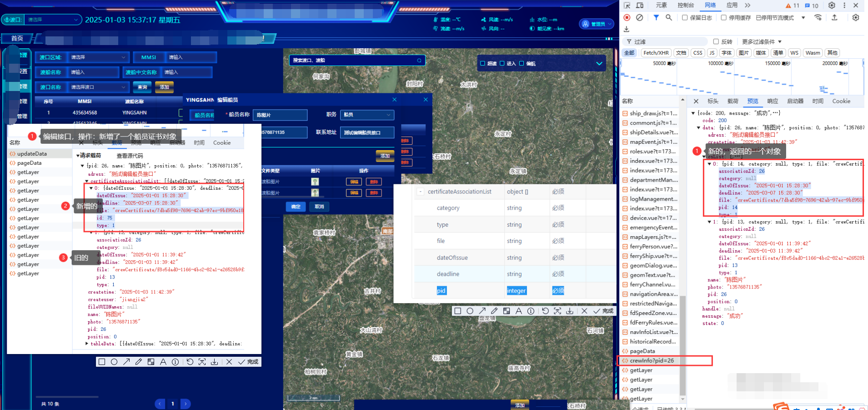Viewport: 868px width, 410px height.
Task: Activate the DevTools element inspector icon
Action: click(x=627, y=5)
